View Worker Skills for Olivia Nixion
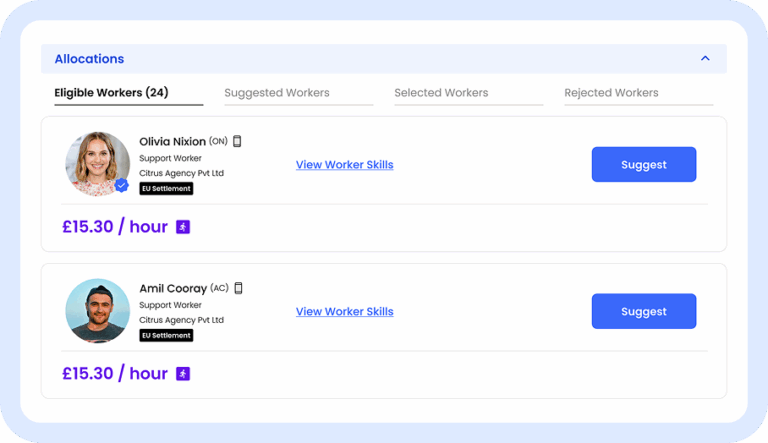This screenshot has height=443, width=768. [344, 165]
